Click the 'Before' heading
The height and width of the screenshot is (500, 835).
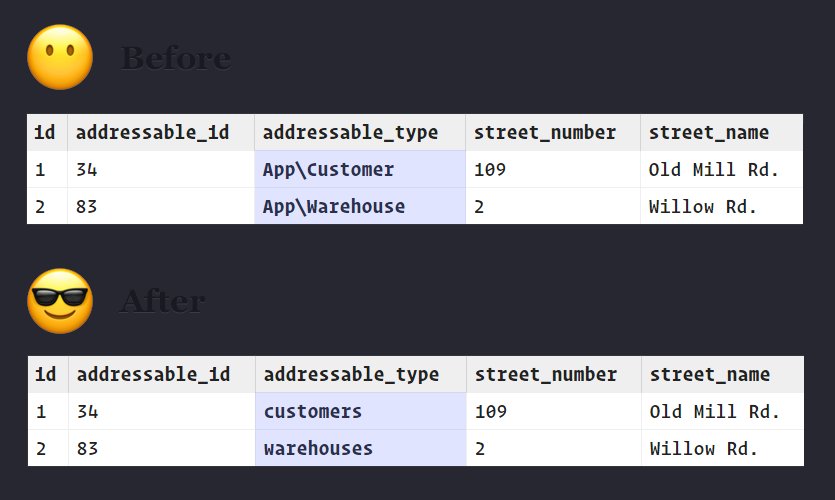click(176, 58)
